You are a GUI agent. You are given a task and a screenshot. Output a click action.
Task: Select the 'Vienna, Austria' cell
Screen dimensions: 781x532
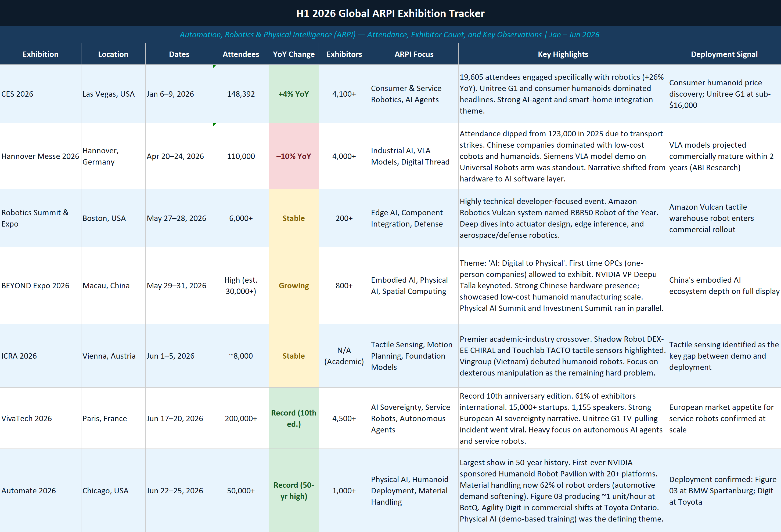coord(113,355)
